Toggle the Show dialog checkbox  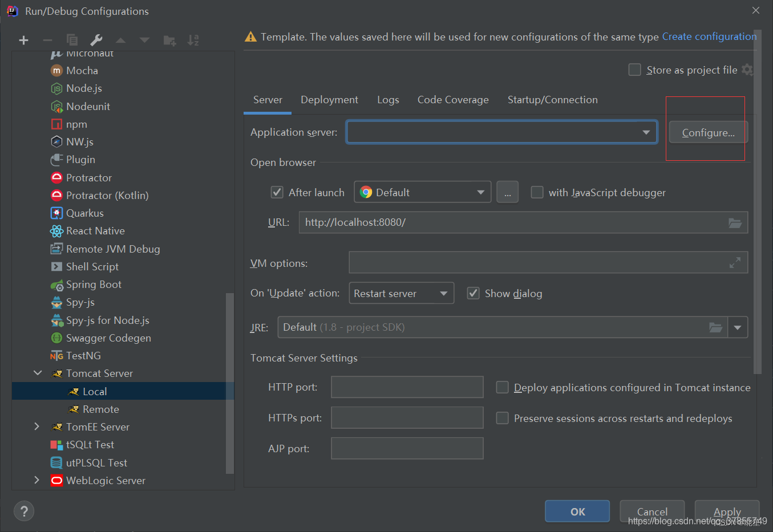coord(473,293)
